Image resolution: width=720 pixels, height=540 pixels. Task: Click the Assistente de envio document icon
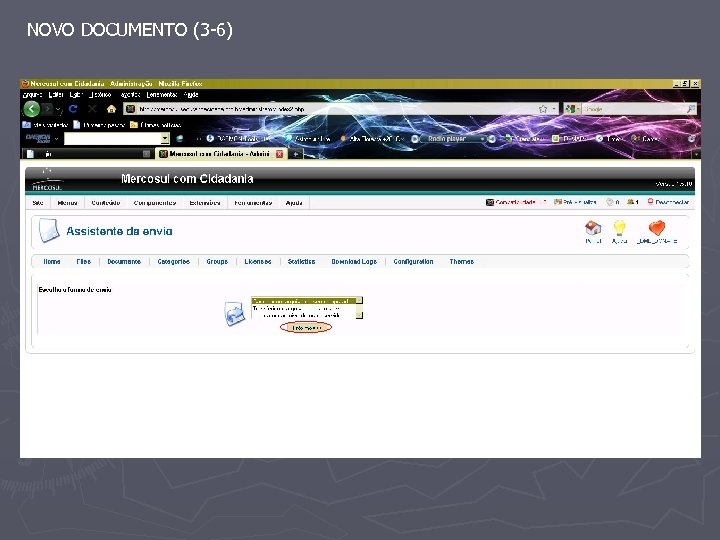point(49,231)
